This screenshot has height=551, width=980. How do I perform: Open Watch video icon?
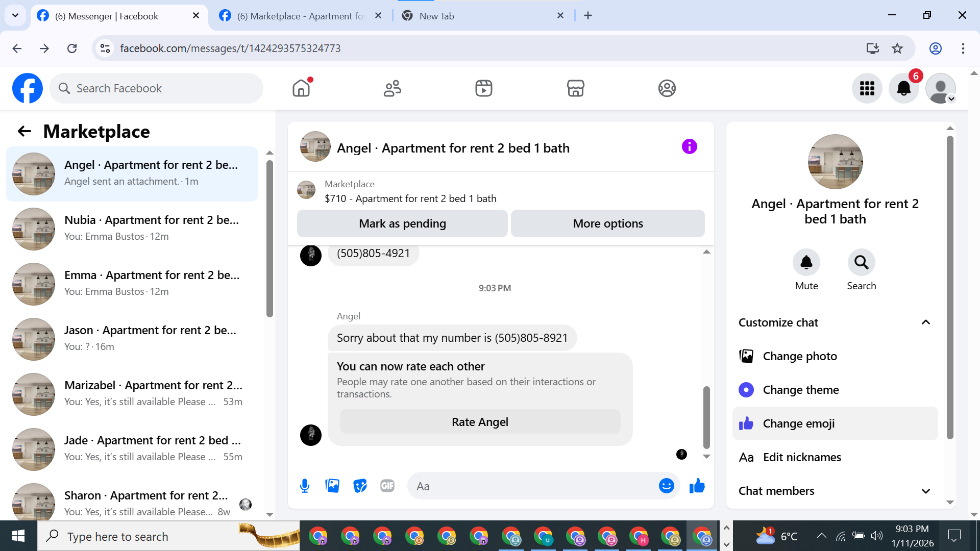click(x=484, y=88)
